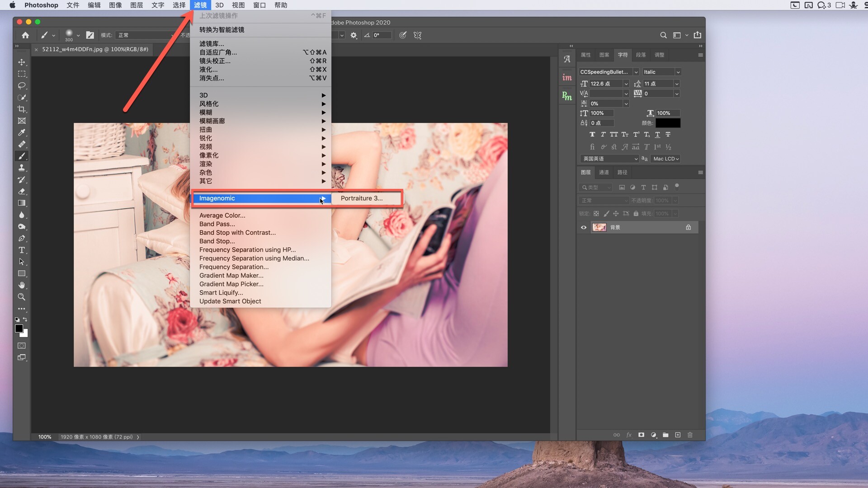
Task: Open the Italic font style dropdown
Action: pyautogui.click(x=678, y=72)
